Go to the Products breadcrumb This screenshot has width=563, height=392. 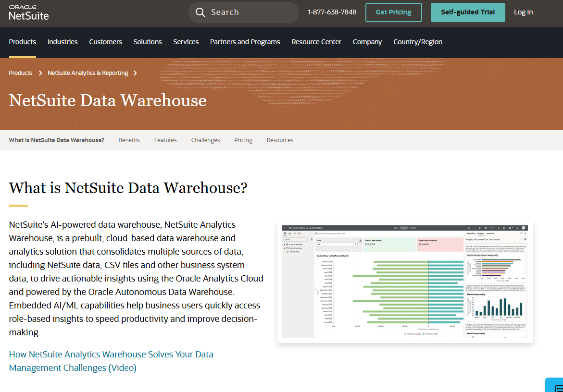21,73
